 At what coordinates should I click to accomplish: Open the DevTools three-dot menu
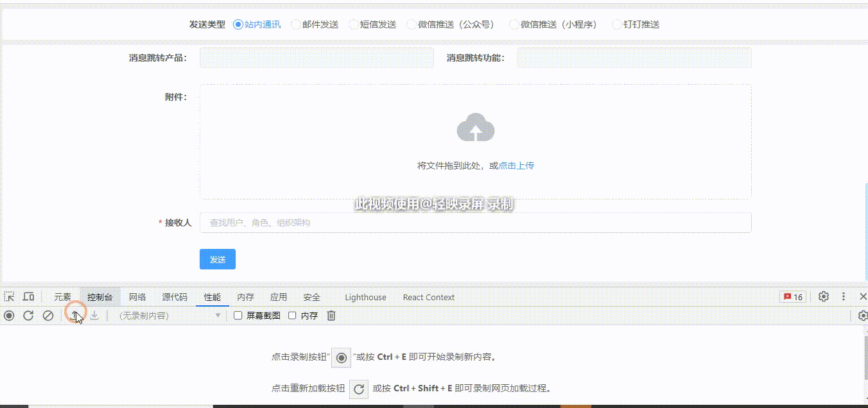coord(844,296)
